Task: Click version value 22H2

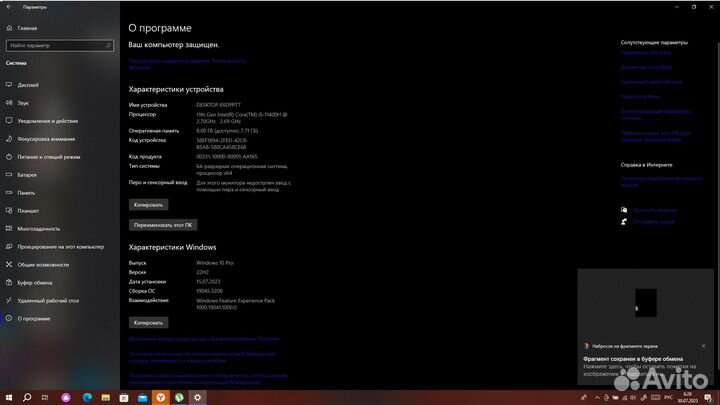Action: point(202,272)
